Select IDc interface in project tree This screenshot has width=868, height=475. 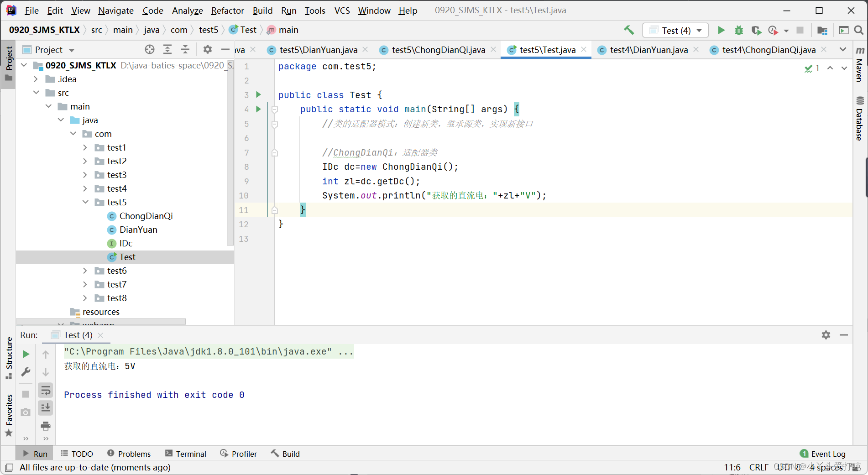[125, 244]
